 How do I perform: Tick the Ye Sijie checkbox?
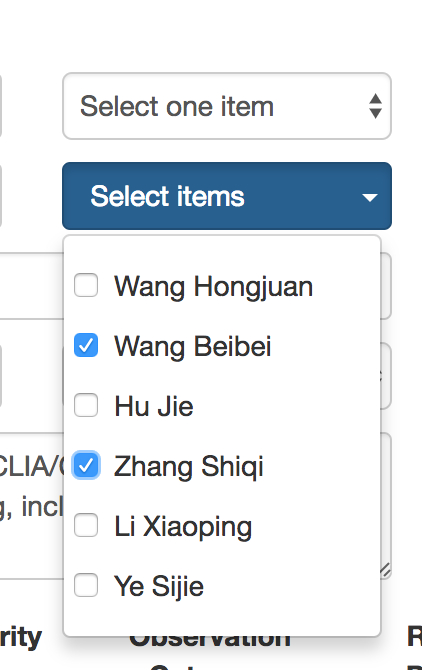coord(86,585)
